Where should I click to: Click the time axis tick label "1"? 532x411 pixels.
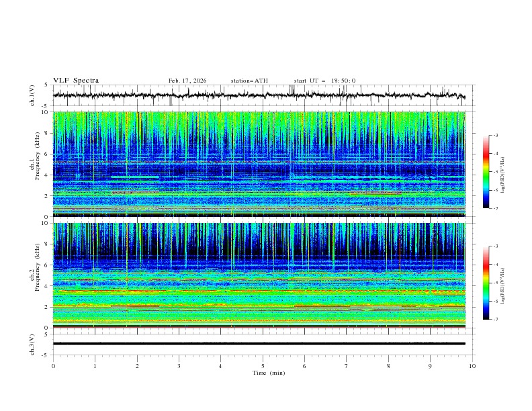pyautogui.click(x=95, y=366)
